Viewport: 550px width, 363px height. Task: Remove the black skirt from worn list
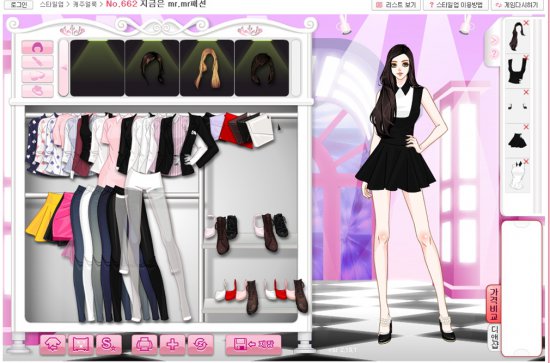coord(526,127)
